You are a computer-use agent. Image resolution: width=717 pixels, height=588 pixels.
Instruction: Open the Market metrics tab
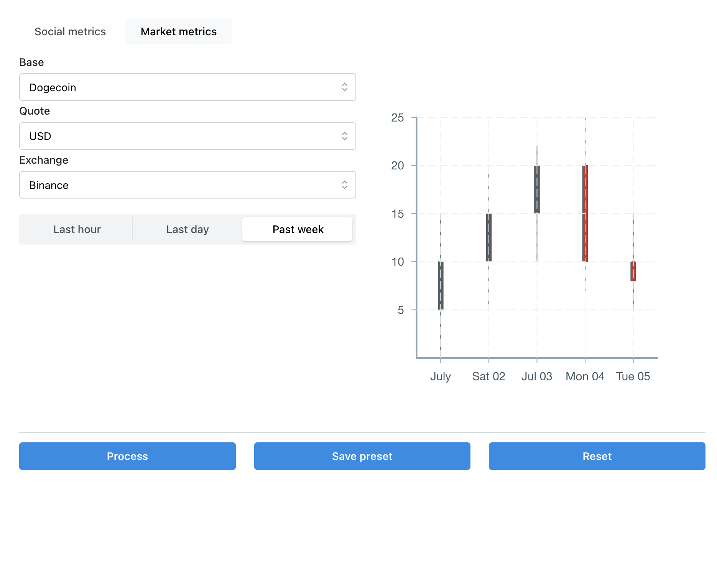(x=179, y=31)
